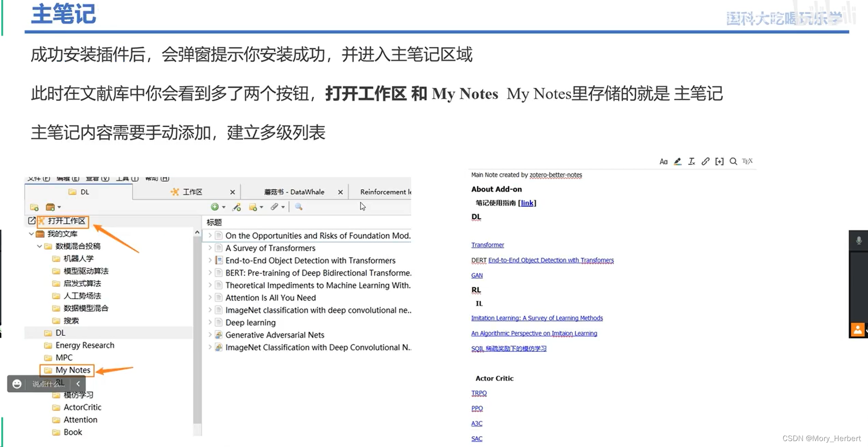Close the 蘑菇书 - DataWhale tab
This screenshot has width=868, height=447.
340,192
